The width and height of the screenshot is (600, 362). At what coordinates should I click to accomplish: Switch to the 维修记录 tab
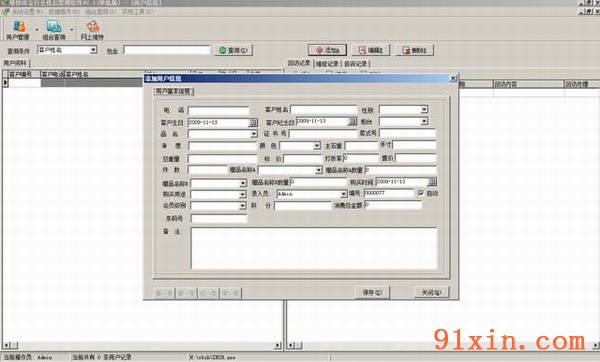(328, 64)
